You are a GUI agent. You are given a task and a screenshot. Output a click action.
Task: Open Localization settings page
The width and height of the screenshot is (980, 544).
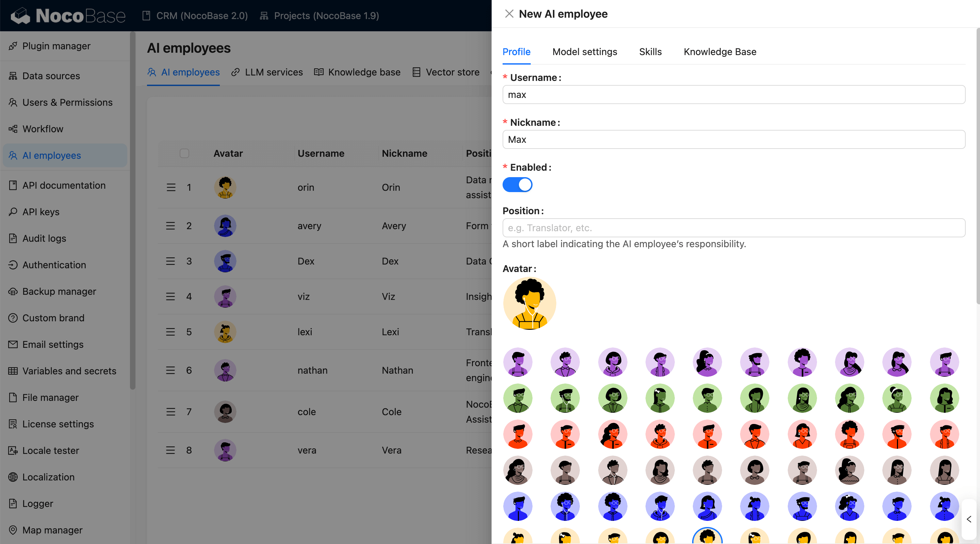click(x=48, y=477)
